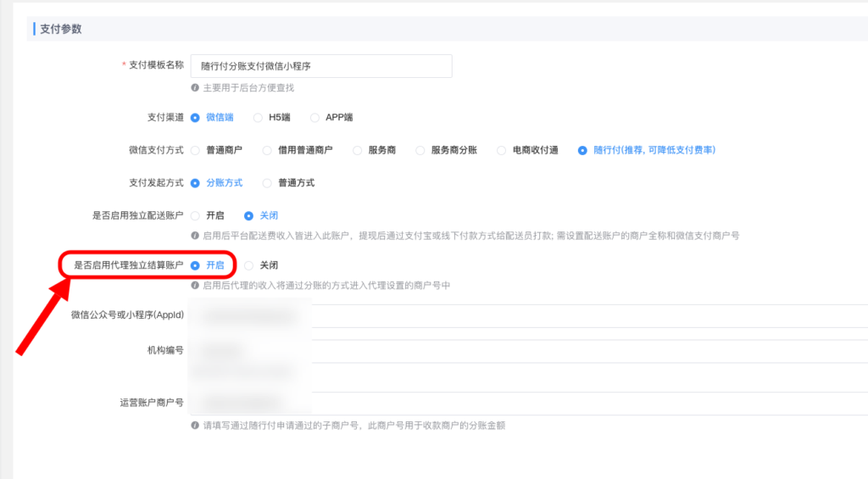Select 关闭 for 独立配送账户
The height and width of the screenshot is (479, 868).
(248, 215)
